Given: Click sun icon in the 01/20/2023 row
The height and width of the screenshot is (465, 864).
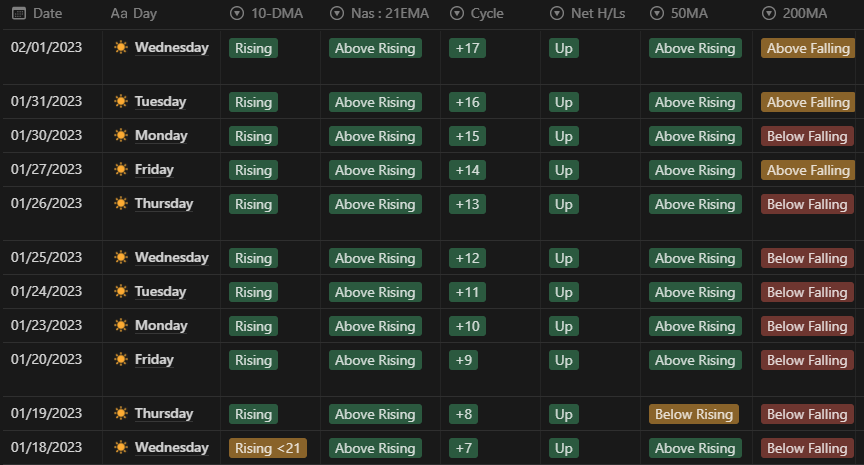Looking at the screenshot, I should click(x=121, y=360).
